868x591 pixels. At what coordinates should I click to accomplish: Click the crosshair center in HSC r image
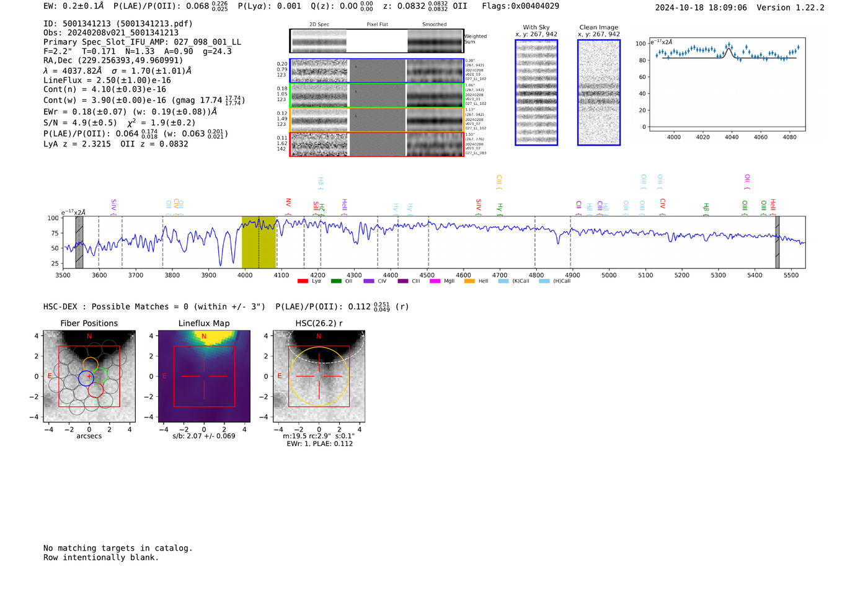click(x=319, y=376)
